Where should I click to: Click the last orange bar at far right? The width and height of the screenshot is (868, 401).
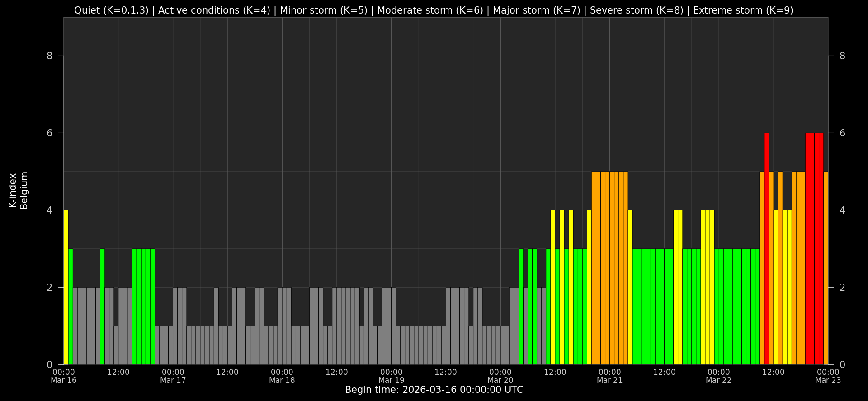826,268
